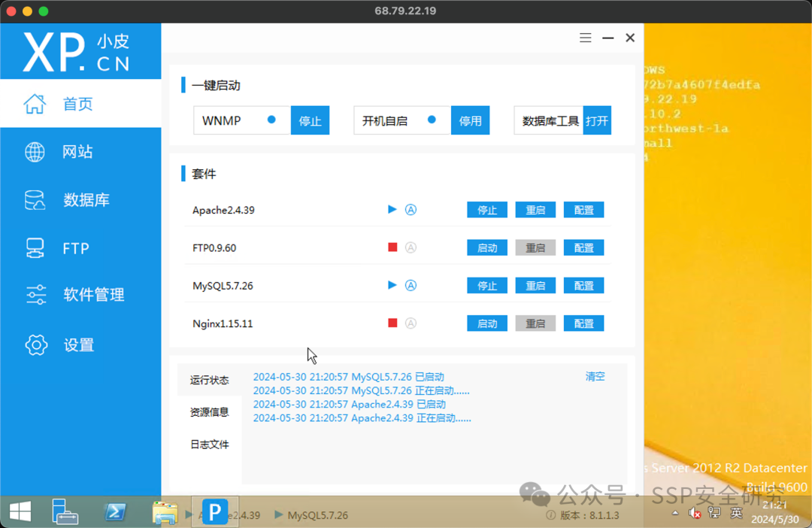Open the hamburger menu in title bar

(585, 38)
